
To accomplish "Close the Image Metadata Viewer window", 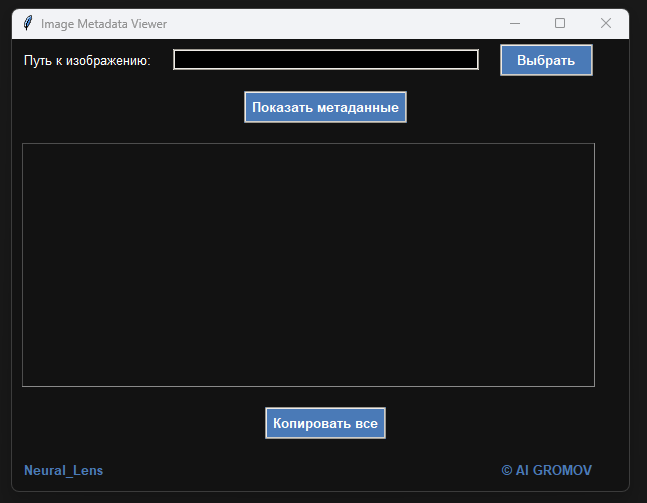I will (605, 23).
